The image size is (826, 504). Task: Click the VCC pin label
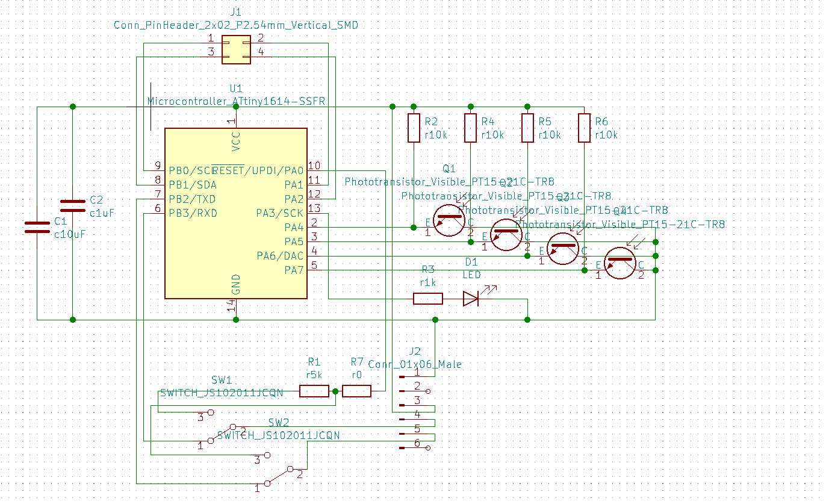pos(236,142)
